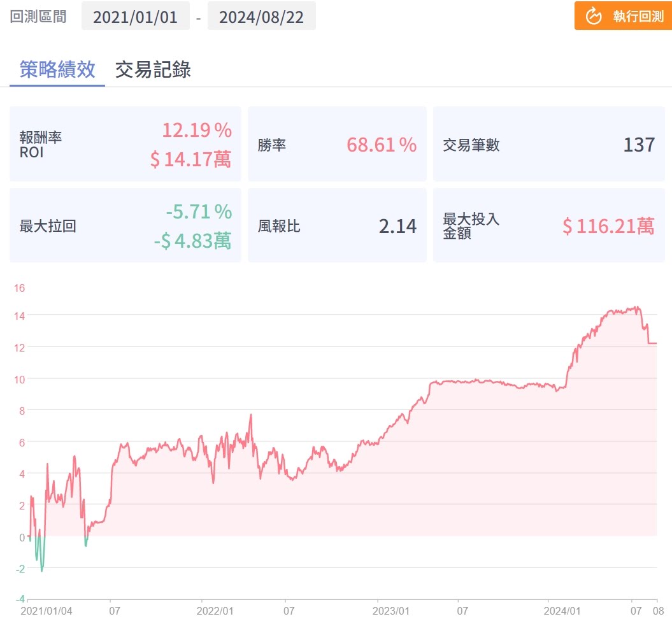The image size is (672, 628).
Task: Click the refresh icon in 執行回測 button
Action: click(593, 16)
